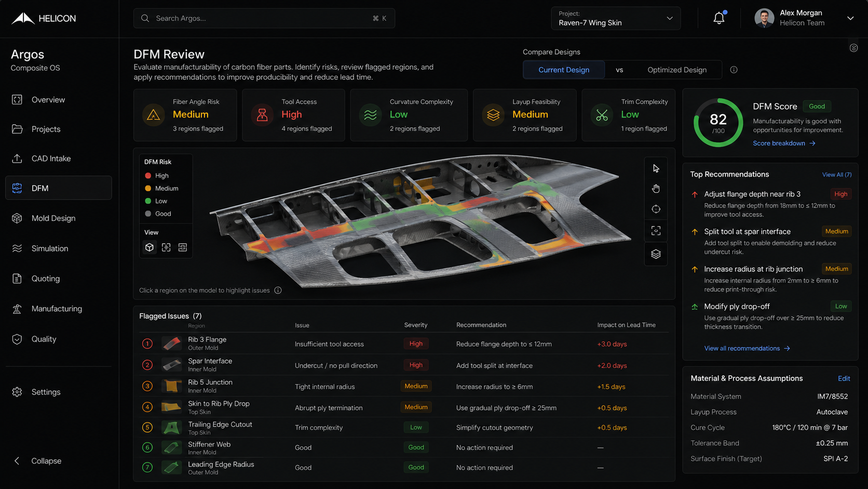This screenshot has height=489, width=868.
Task: Select the focus frame view icon
Action: (x=166, y=247)
